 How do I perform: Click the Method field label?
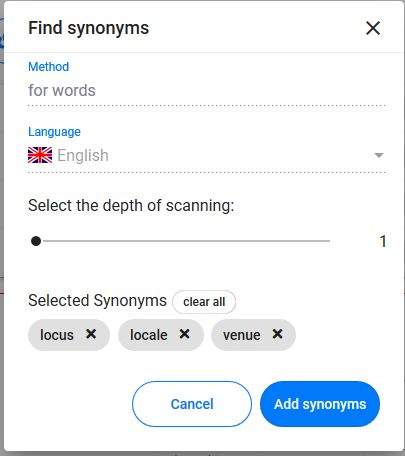(x=49, y=67)
